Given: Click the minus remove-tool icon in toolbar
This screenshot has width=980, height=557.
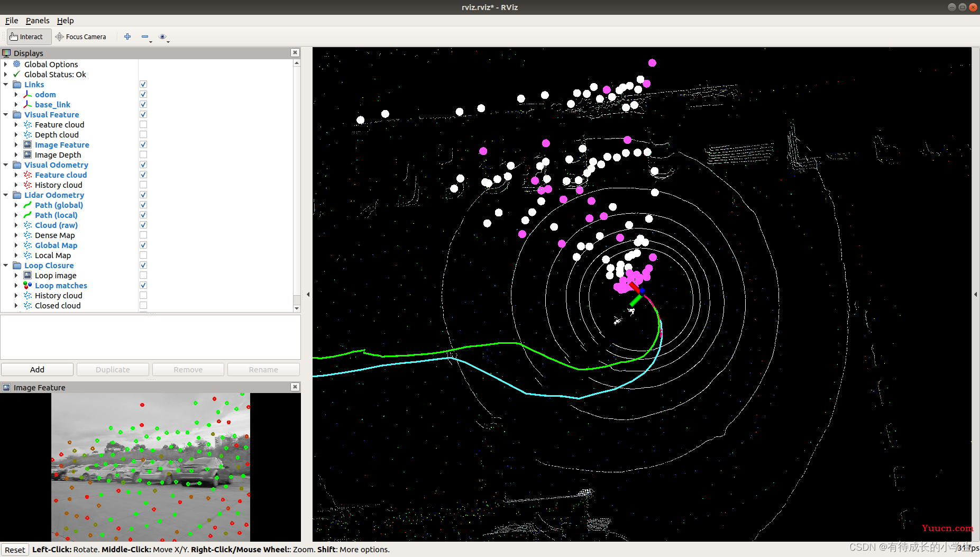Looking at the screenshot, I should coord(145,36).
